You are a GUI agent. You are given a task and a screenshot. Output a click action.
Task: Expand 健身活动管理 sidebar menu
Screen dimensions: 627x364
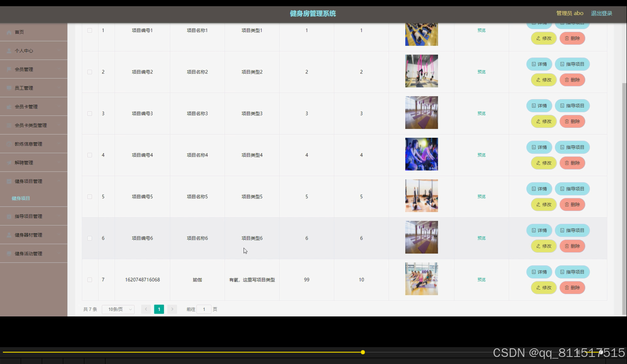tap(34, 254)
